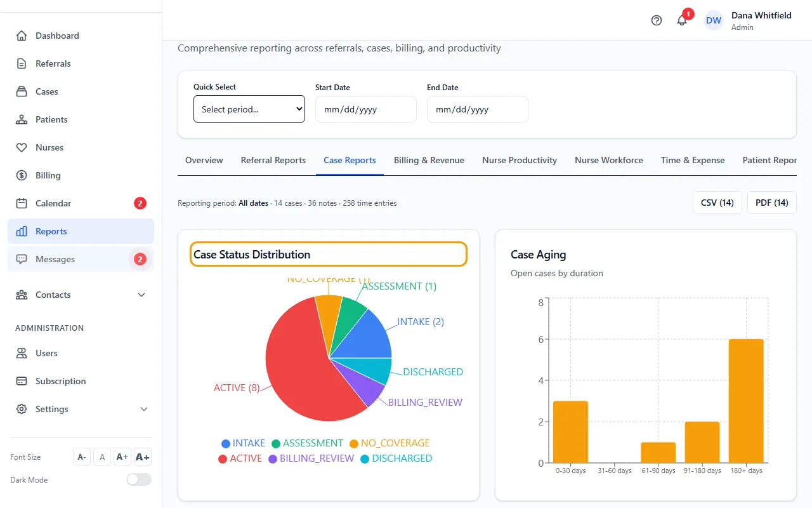Screen dimensions: 812x508
Task: Click the Calendar badge showing 2
Action: click(x=140, y=203)
